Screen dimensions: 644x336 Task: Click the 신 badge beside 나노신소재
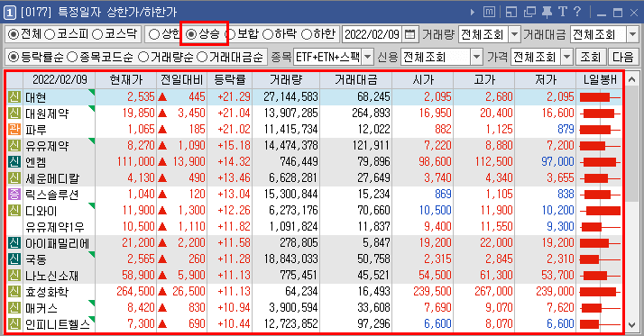pos(14,276)
